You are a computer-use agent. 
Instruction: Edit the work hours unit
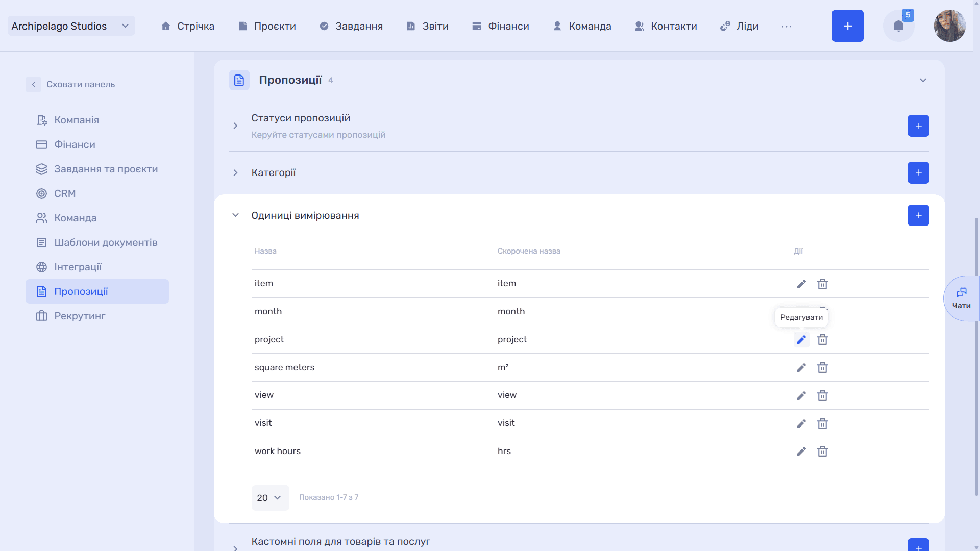[801, 451]
